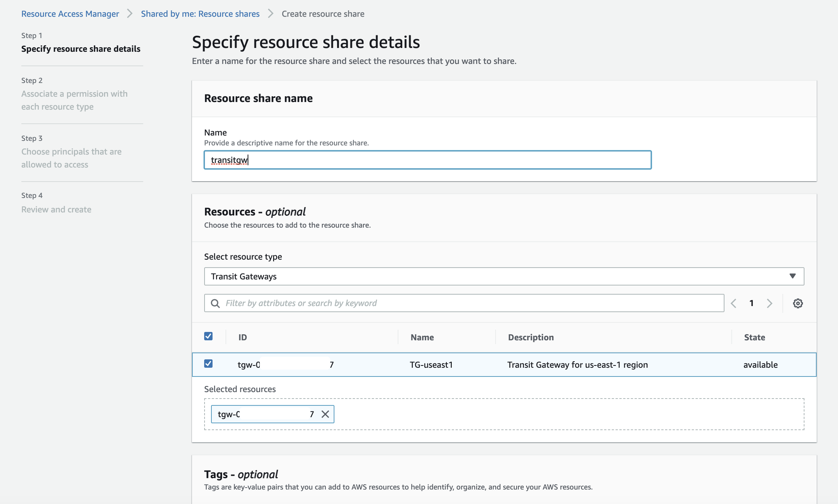Click the resource share Name field
The width and height of the screenshot is (838, 504).
[x=428, y=160]
